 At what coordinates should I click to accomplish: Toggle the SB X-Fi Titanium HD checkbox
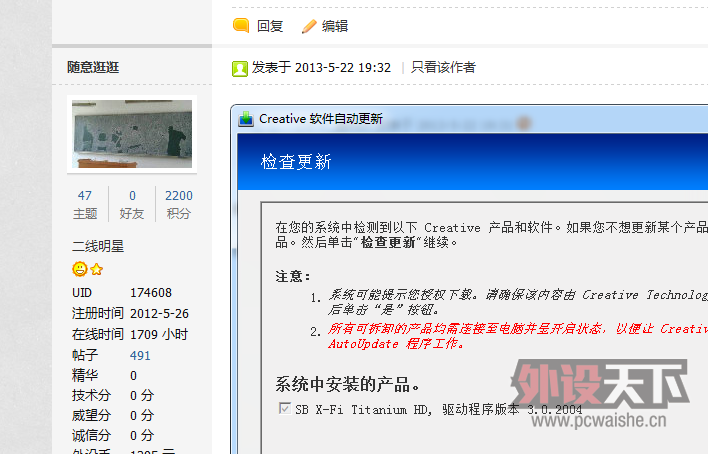[x=284, y=408]
